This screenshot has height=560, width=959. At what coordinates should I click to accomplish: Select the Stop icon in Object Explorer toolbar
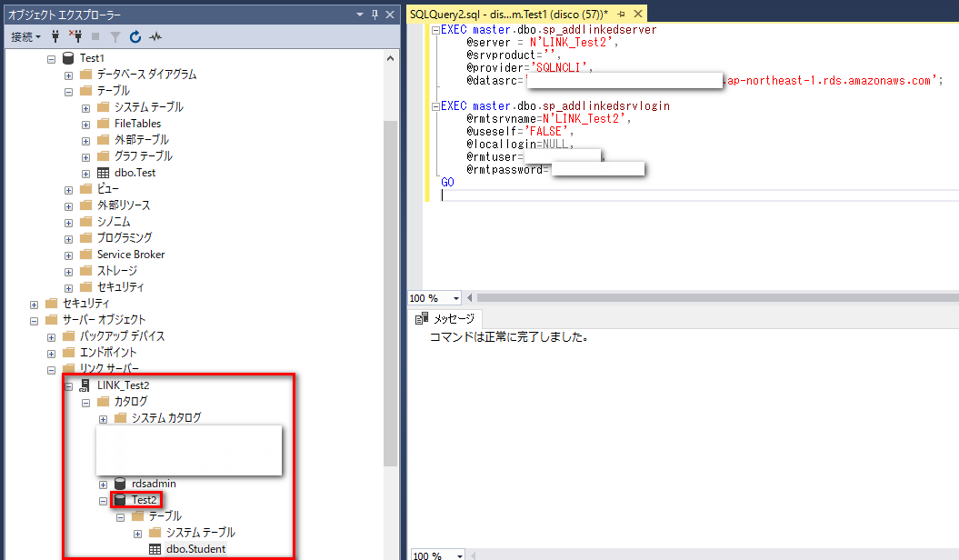click(x=95, y=37)
